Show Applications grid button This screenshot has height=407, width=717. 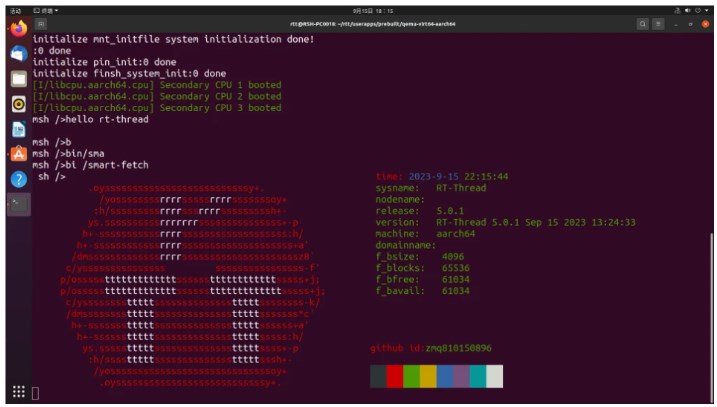point(19,391)
